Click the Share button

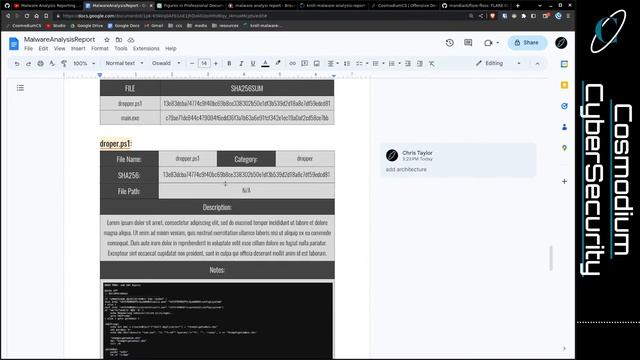point(527,42)
